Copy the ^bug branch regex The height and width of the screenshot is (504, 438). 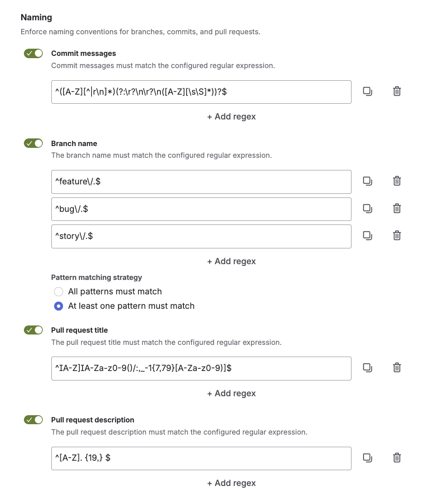click(367, 209)
